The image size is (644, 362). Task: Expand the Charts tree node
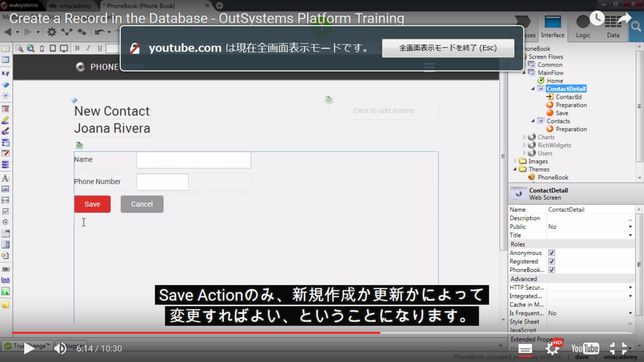tap(524, 137)
